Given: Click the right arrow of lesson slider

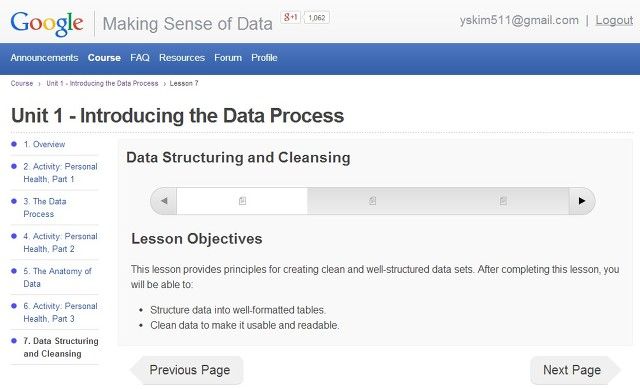Looking at the screenshot, I should (582, 201).
